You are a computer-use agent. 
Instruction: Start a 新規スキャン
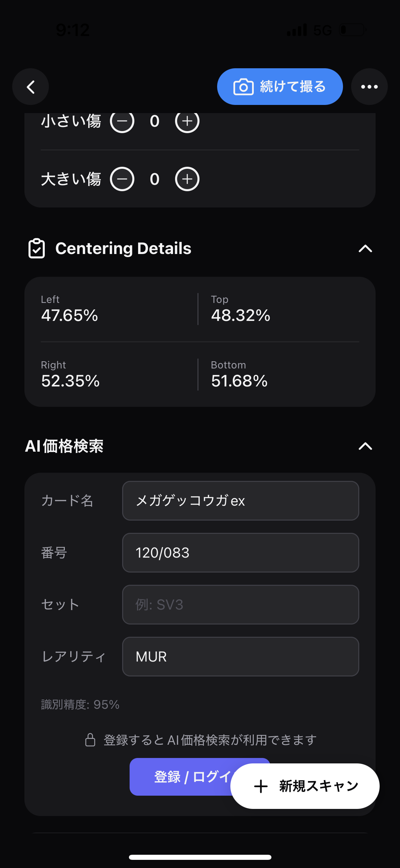coord(305,786)
